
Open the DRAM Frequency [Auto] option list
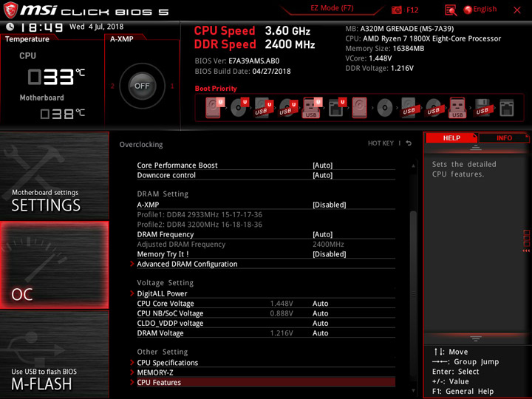(322, 234)
